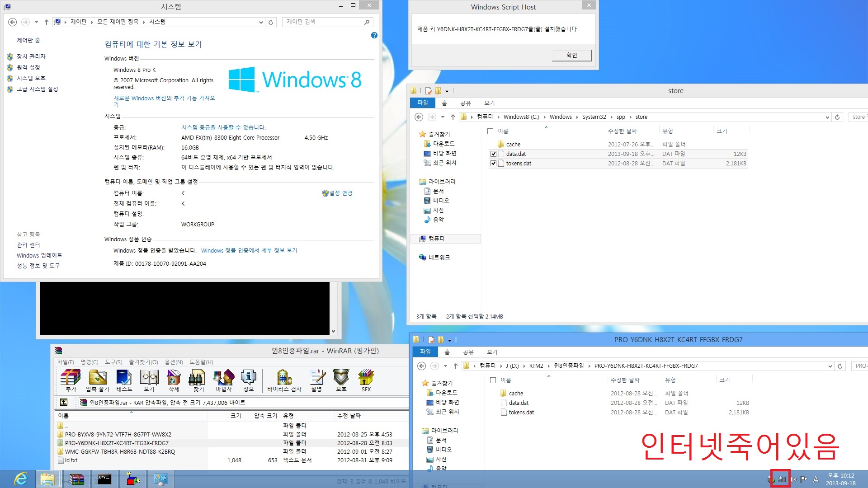The height and width of the screenshot is (488, 868).
Task: Click the WinRAR Protect (보호) icon
Action: [341, 380]
